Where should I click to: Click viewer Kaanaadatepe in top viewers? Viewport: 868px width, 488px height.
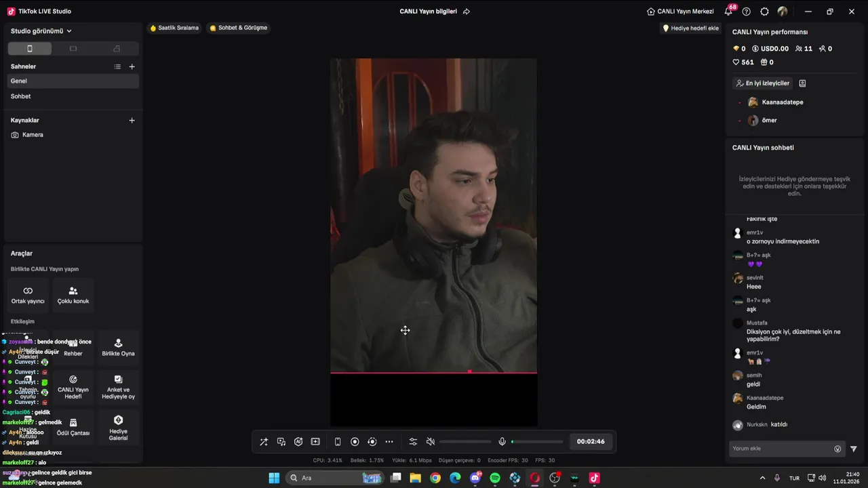pos(776,102)
